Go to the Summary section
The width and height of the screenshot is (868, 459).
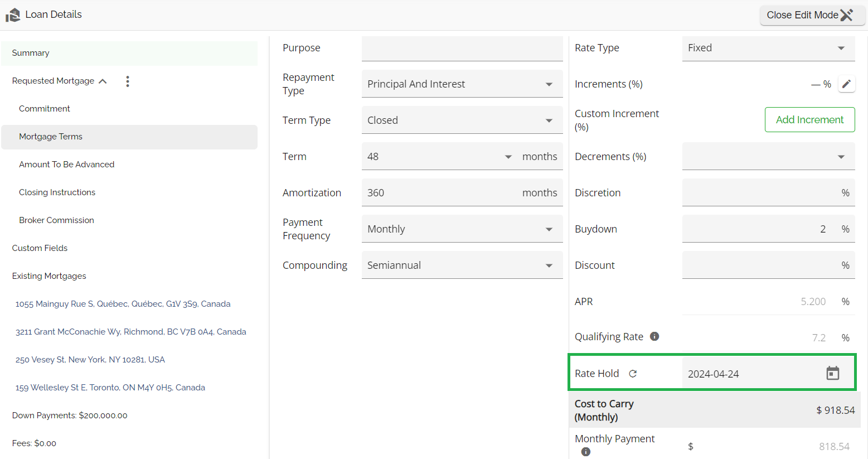click(31, 53)
